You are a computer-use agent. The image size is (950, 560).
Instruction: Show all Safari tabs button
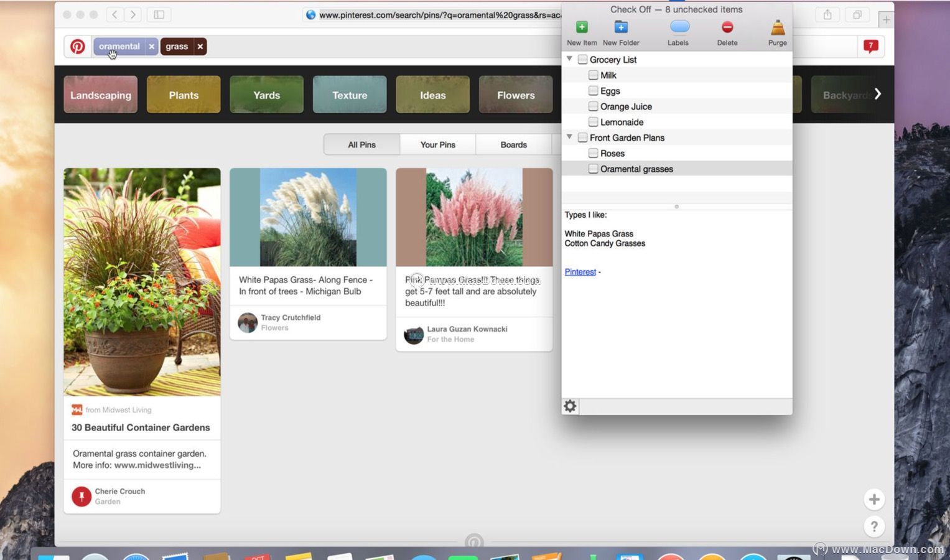857,15
